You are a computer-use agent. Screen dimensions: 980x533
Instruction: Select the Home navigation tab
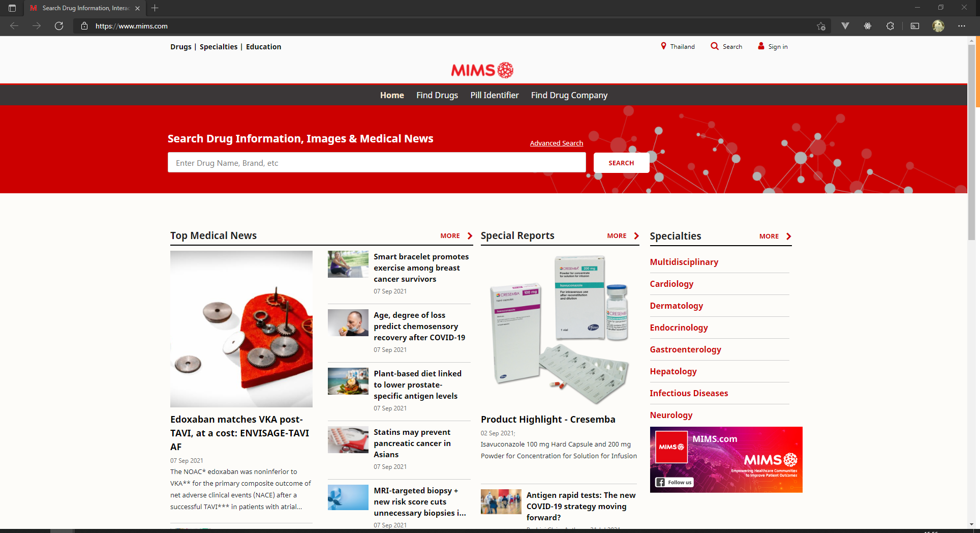click(x=392, y=95)
